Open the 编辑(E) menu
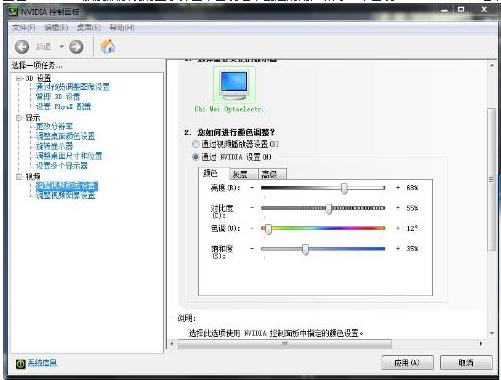This screenshot has width=501, height=380. coord(56,28)
